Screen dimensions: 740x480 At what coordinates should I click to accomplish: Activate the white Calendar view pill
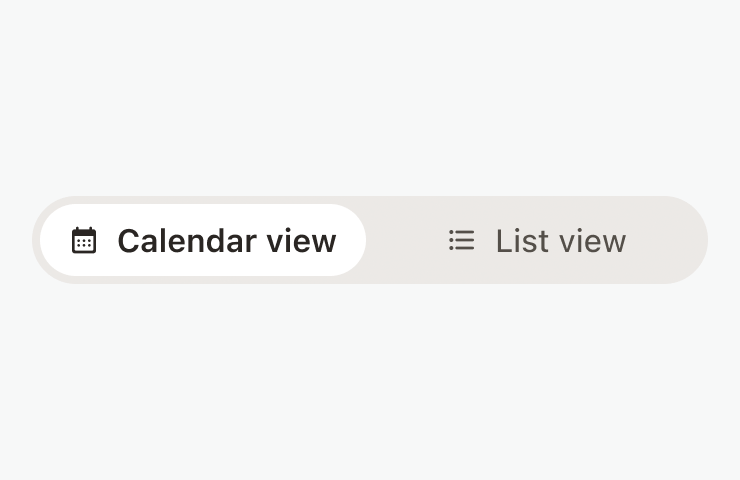click(x=203, y=240)
